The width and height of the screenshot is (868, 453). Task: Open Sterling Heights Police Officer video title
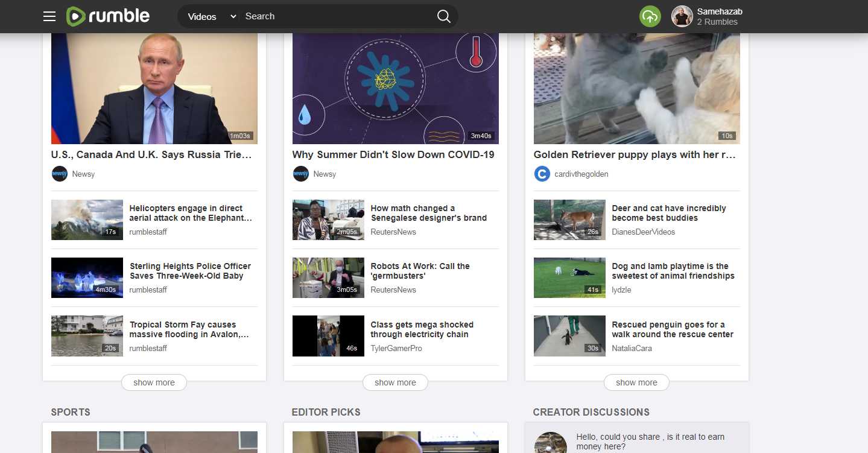(x=190, y=271)
